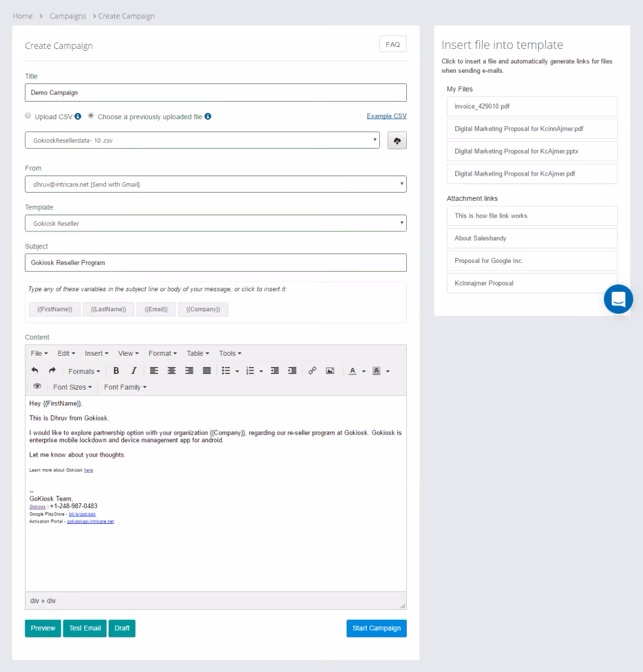The height and width of the screenshot is (672, 643).
Task: Open the FAQ page
Action: (392, 44)
